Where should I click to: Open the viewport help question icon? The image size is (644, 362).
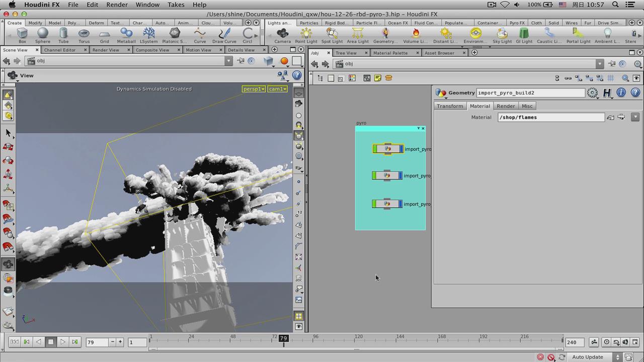click(297, 75)
